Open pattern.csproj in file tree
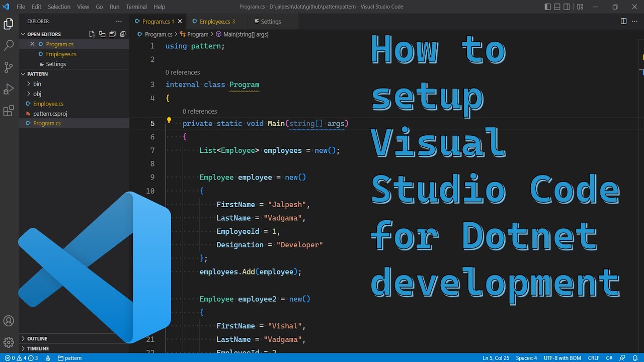The image size is (644, 362). [x=73, y=114]
